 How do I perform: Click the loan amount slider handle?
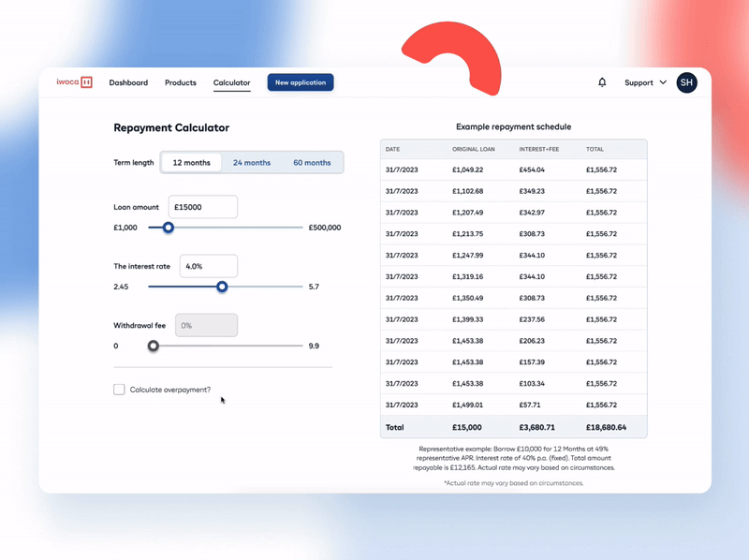pos(169,228)
